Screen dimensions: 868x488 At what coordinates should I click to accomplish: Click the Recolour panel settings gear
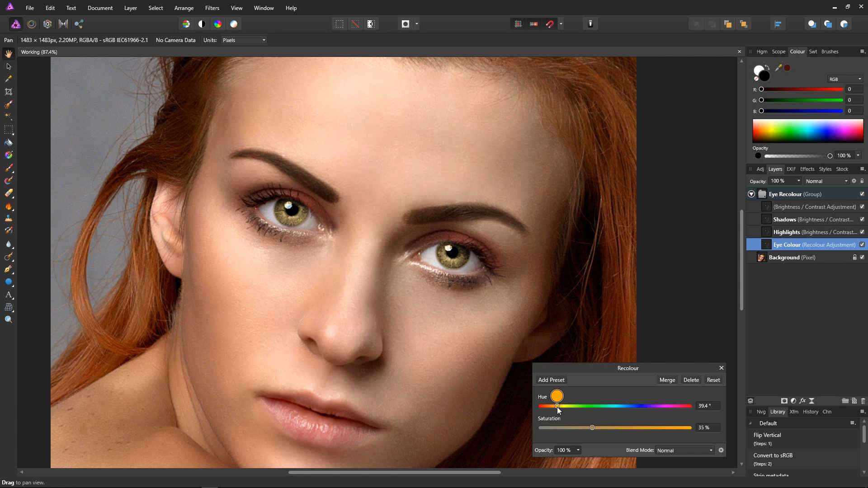pos(721,450)
